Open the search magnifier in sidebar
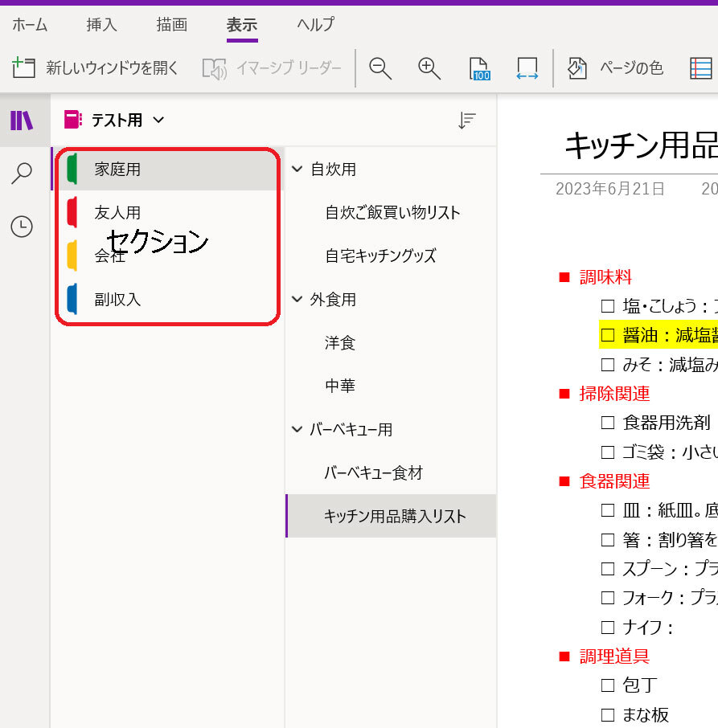The image size is (718, 728). [x=22, y=173]
